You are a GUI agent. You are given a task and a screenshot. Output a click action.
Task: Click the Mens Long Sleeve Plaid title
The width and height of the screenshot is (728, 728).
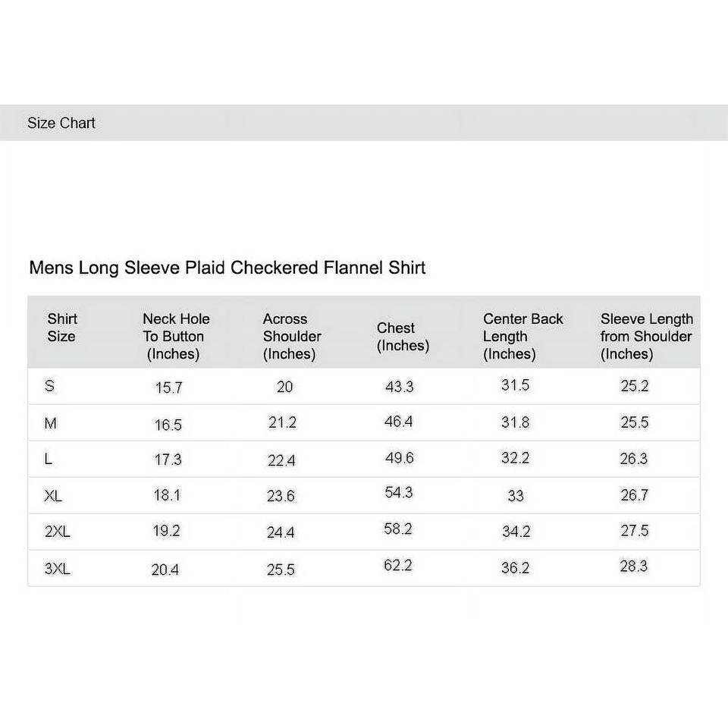227,268
